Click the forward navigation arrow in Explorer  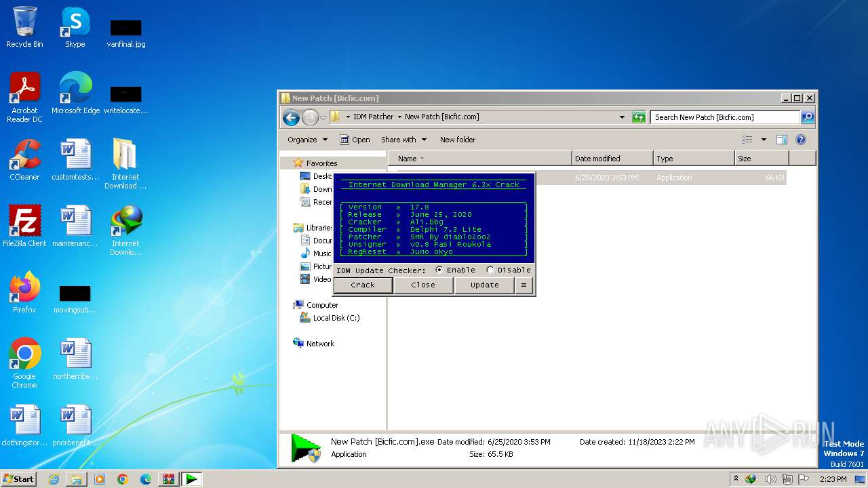coord(310,117)
